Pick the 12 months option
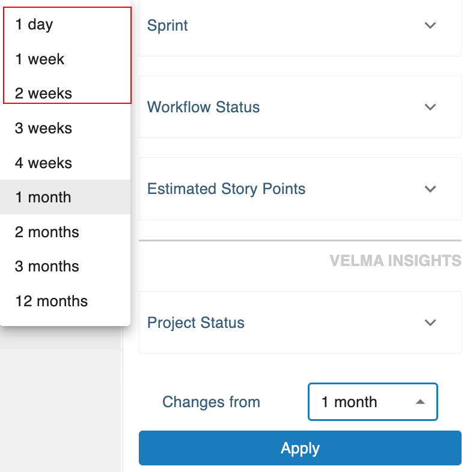The image size is (476, 472). click(x=51, y=301)
